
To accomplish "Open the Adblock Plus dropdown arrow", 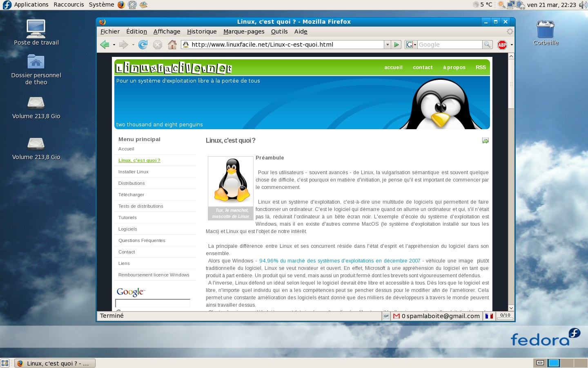I will pos(512,45).
